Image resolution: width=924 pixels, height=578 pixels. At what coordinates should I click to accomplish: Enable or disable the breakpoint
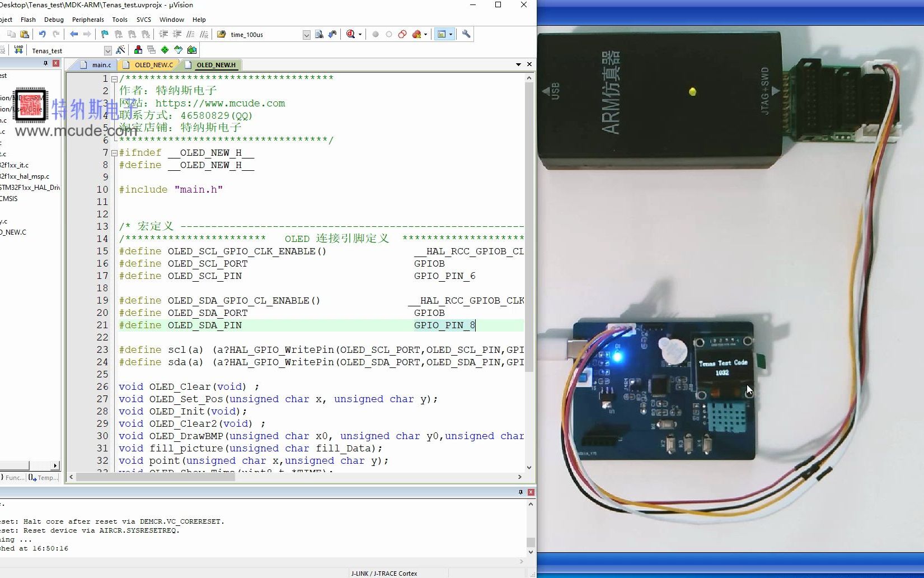tap(389, 34)
